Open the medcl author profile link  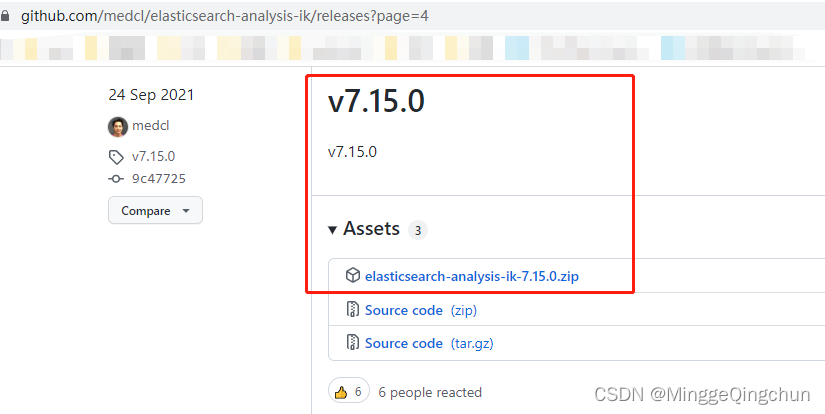150,126
